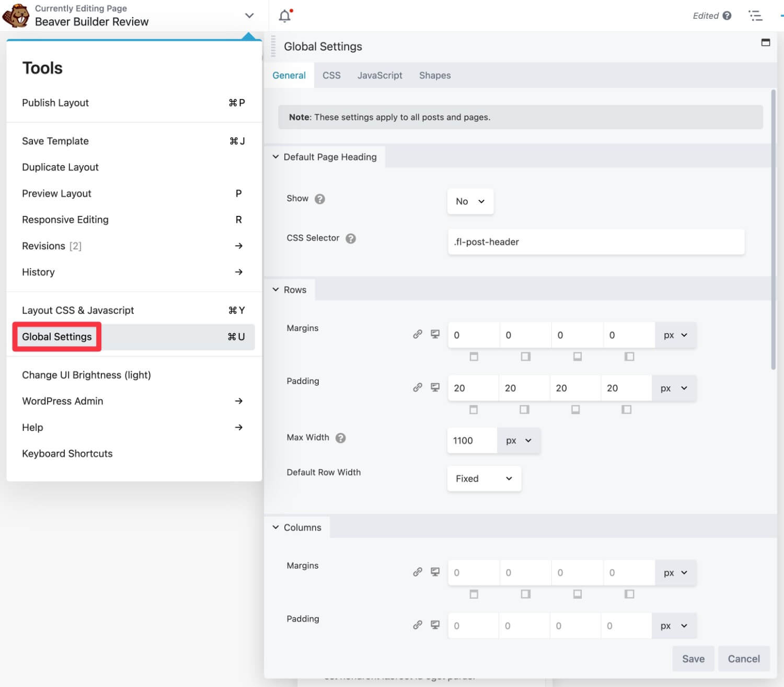Image resolution: width=784 pixels, height=687 pixels.
Task: Click help icon next to CSS Selector
Action: coord(351,238)
